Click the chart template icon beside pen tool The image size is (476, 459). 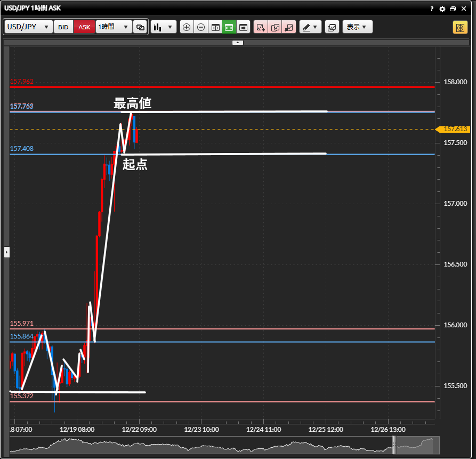pos(332,27)
